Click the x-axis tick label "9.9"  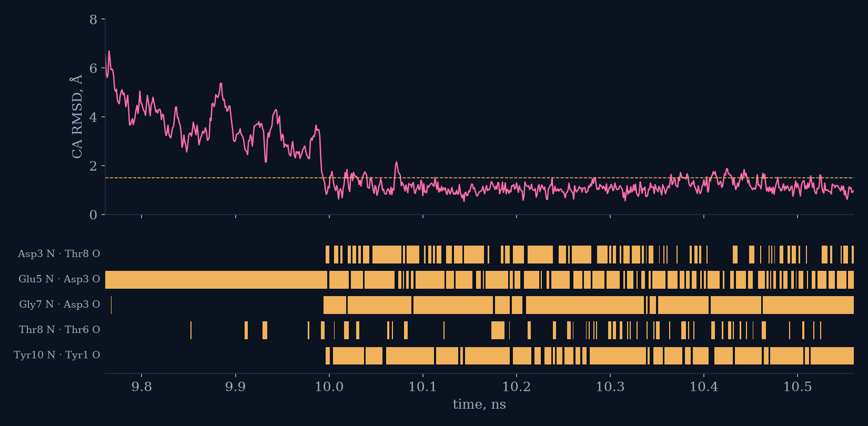[x=235, y=387]
